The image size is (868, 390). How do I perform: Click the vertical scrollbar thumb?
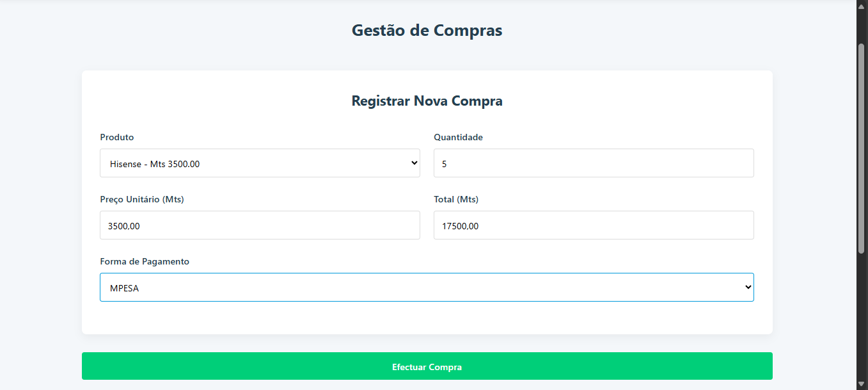(862, 147)
